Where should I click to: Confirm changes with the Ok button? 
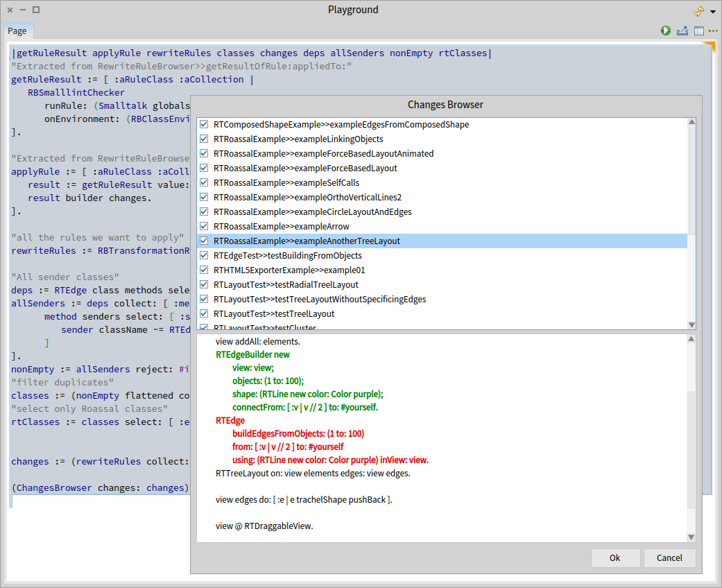615,558
